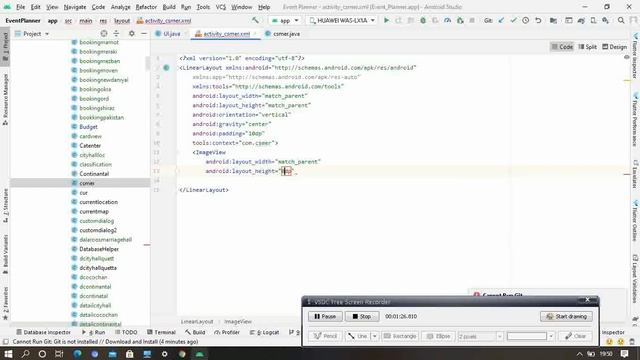Open the Database Inspector tool window
This screenshot has height=360, width=640.
[43, 332]
